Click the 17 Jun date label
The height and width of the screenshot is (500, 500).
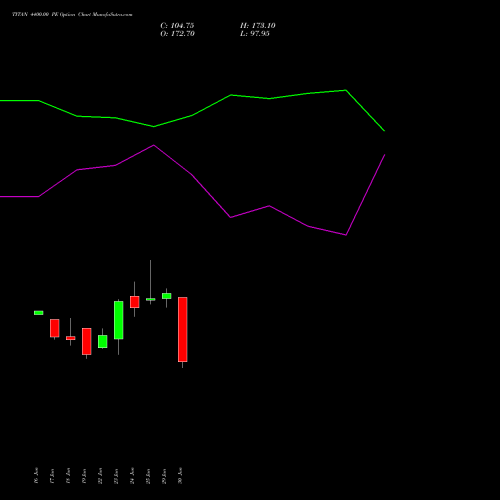(x=52, y=475)
